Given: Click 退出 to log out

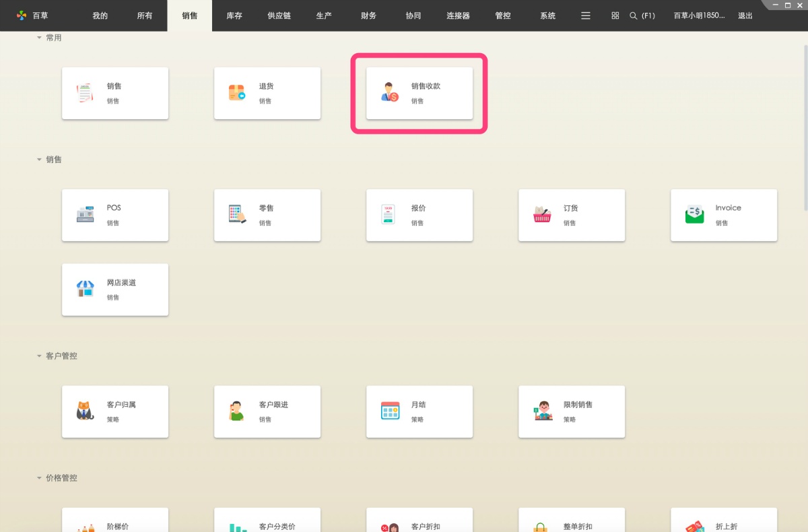Looking at the screenshot, I should tap(745, 15).
